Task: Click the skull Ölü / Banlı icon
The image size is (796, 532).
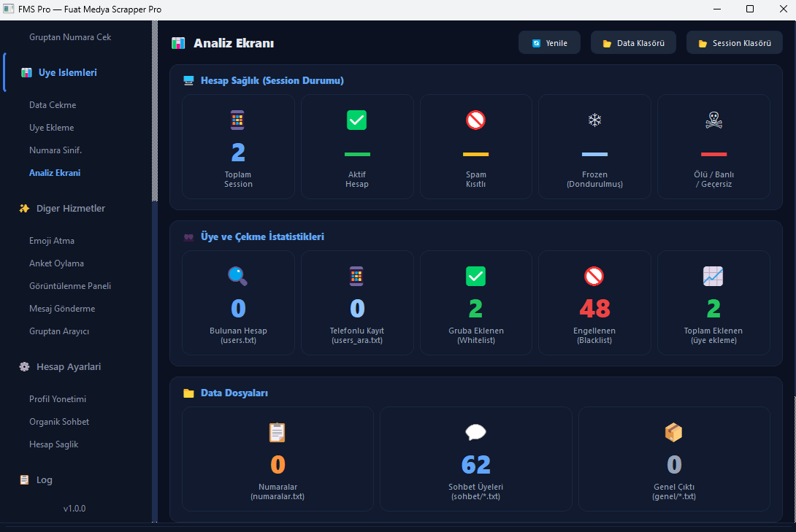Action: 713,120
